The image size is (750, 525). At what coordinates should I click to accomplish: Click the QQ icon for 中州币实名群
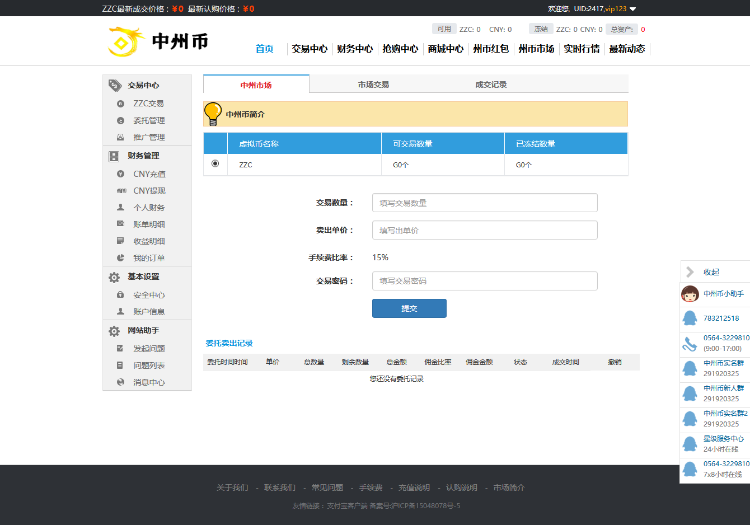(690, 368)
